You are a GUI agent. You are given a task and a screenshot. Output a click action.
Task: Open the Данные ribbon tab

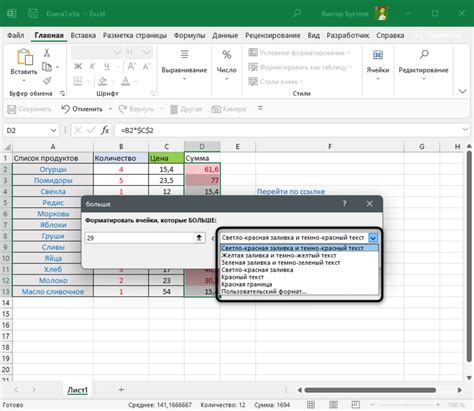[225, 35]
